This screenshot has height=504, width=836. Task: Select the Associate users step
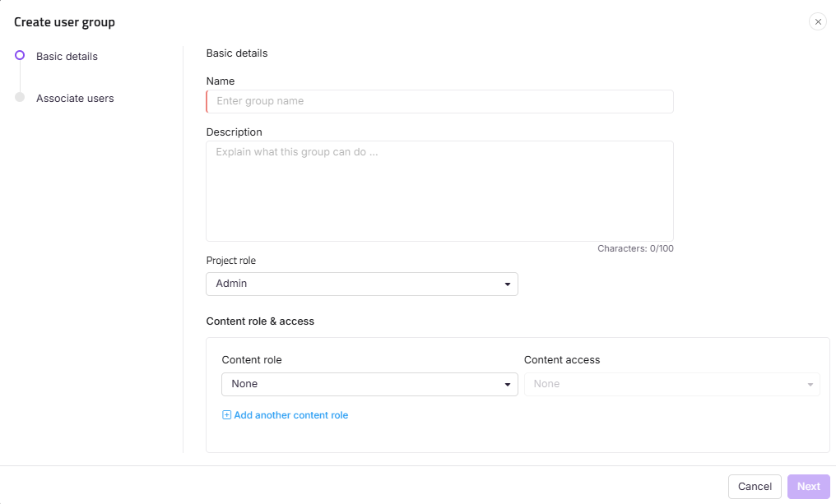[74, 98]
